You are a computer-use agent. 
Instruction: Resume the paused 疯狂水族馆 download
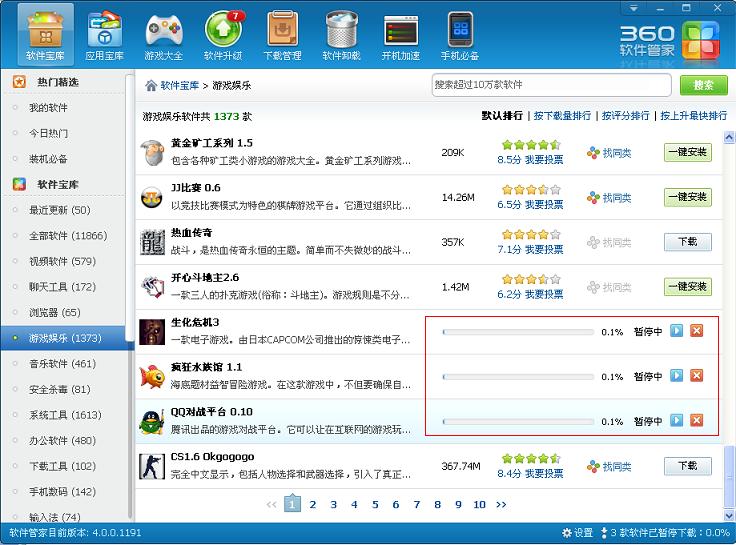click(x=677, y=376)
